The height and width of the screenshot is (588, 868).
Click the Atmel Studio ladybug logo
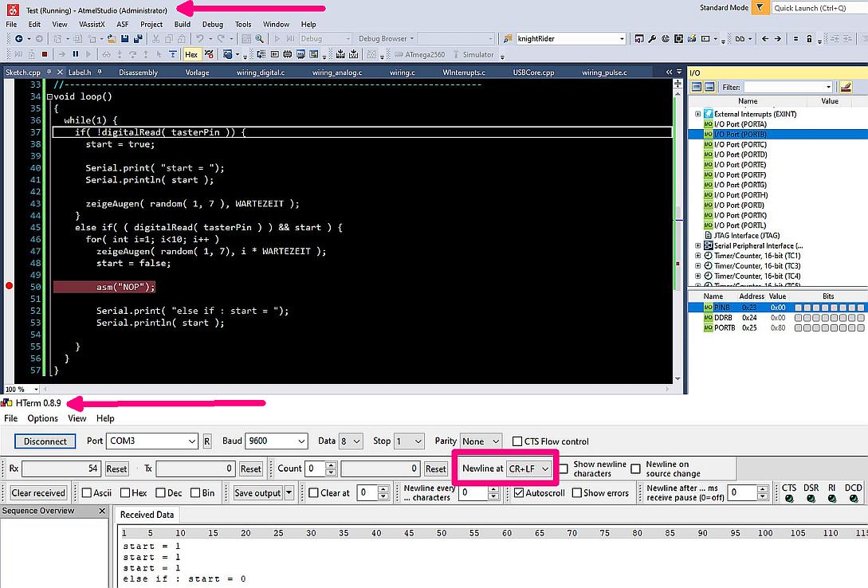coord(12,10)
